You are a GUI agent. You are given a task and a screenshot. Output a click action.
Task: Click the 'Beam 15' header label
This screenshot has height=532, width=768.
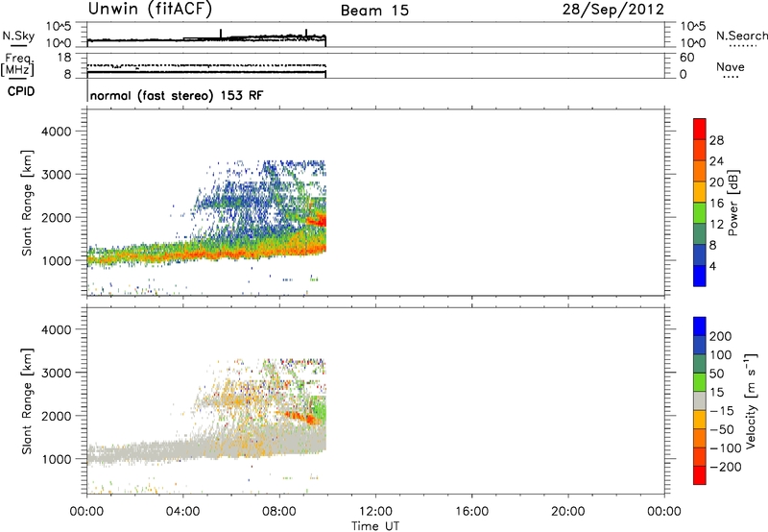point(374,11)
